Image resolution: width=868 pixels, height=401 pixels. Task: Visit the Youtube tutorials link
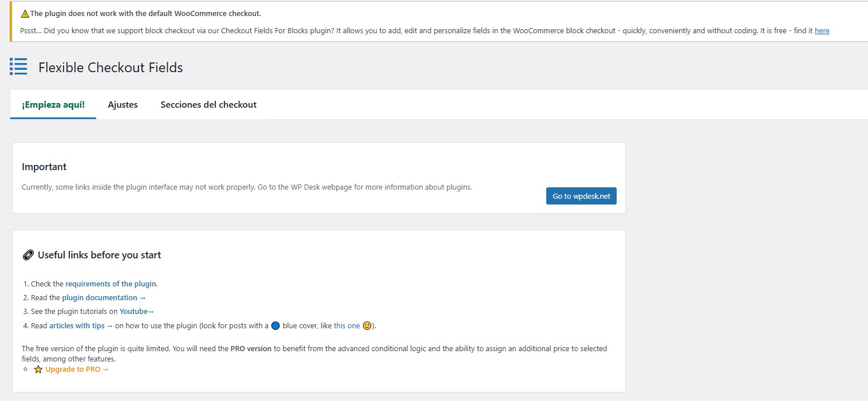tap(136, 312)
